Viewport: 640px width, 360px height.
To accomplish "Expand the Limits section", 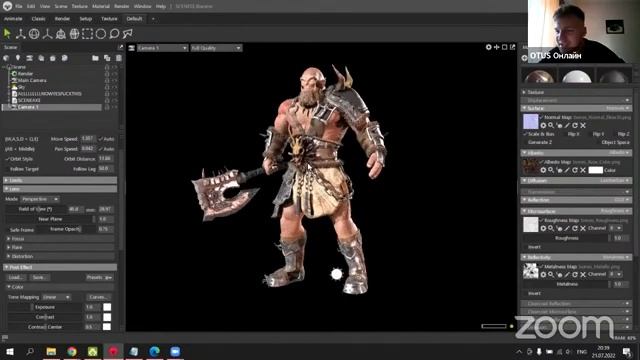I will [x=60, y=180].
